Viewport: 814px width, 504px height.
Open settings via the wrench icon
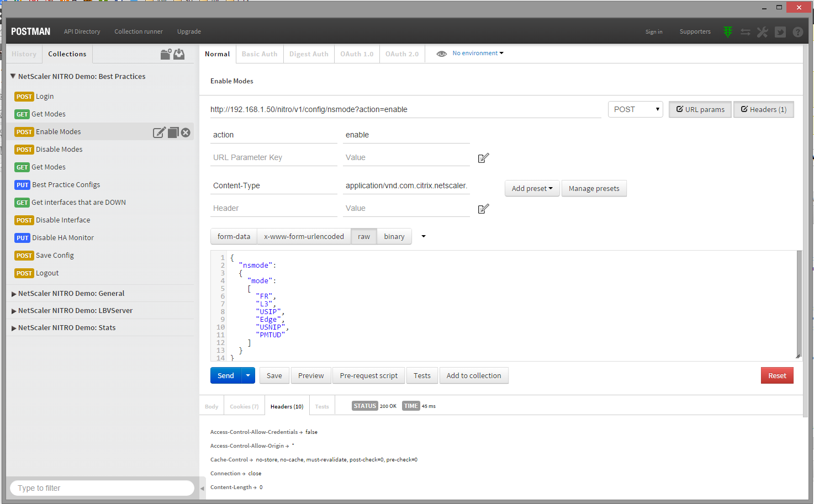pos(763,32)
